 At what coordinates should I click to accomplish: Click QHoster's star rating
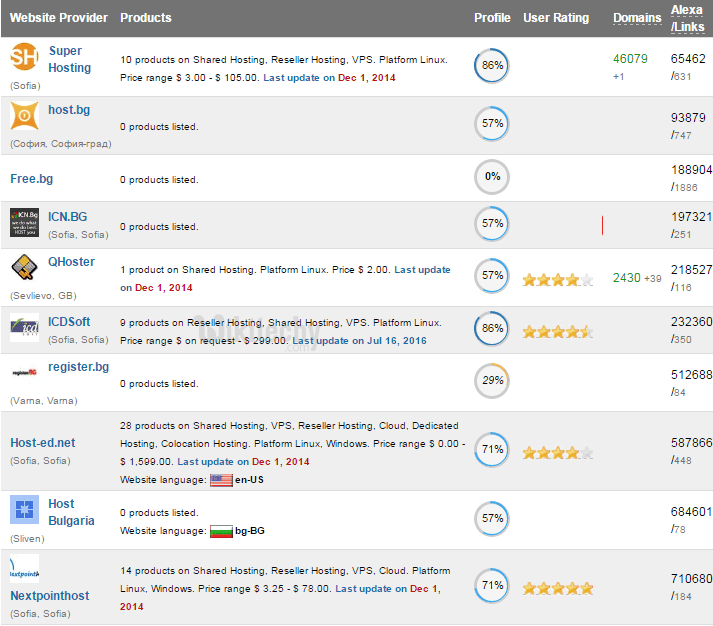[558, 280]
